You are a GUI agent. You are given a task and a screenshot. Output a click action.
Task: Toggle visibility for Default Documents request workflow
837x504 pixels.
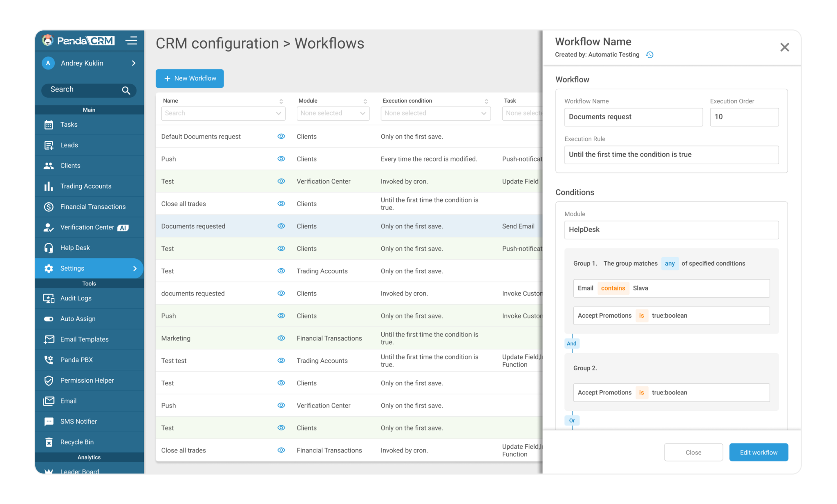click(x=281, y=137)
